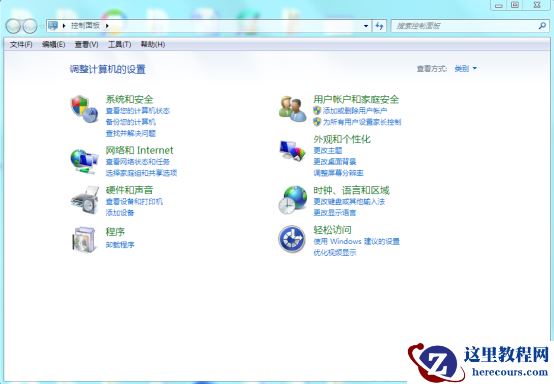
Task: Click 添加设备 link
Action: pos(120,213)
